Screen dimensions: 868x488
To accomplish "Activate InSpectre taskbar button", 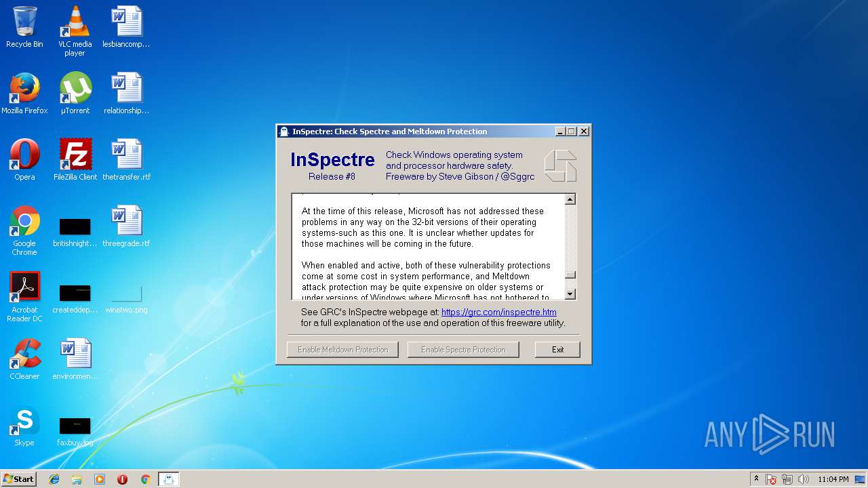I will click(x=169, y=479).
